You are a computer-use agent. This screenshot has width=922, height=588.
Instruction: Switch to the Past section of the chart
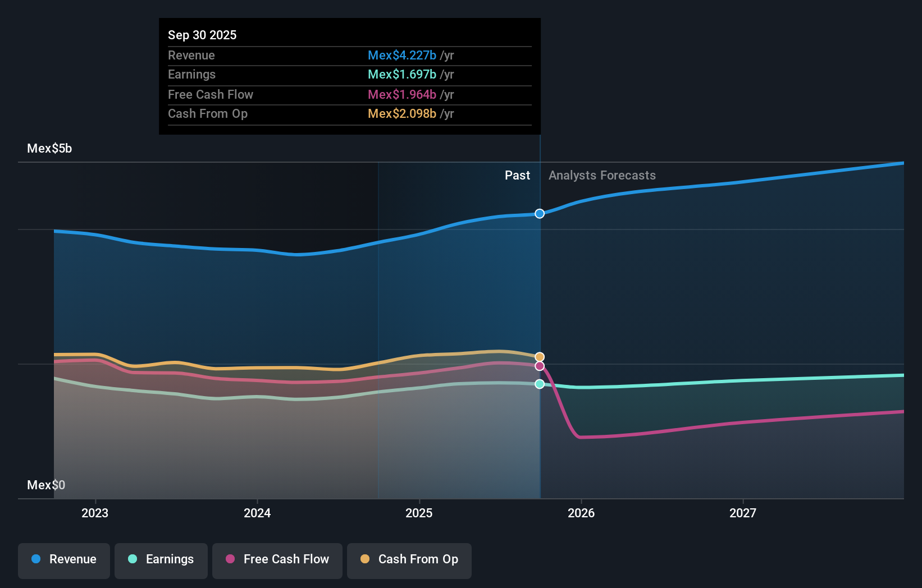click(517, 175)
